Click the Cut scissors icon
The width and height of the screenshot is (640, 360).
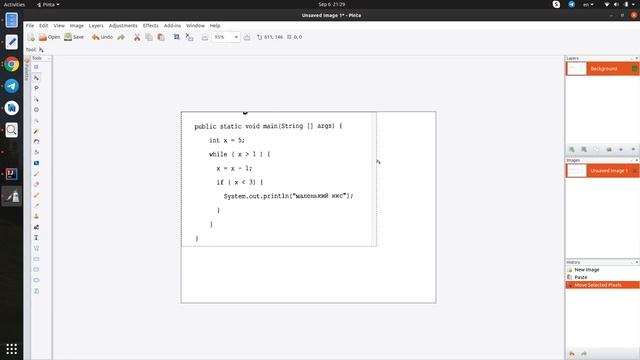[137, 37]
